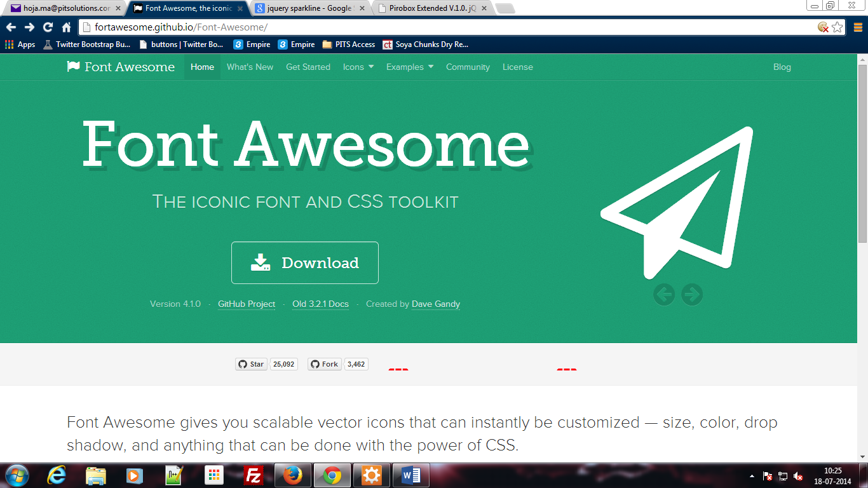
Task: Open the Twitter Bootstrap Bu... bookmark
Action: click(x=87, y=44)
